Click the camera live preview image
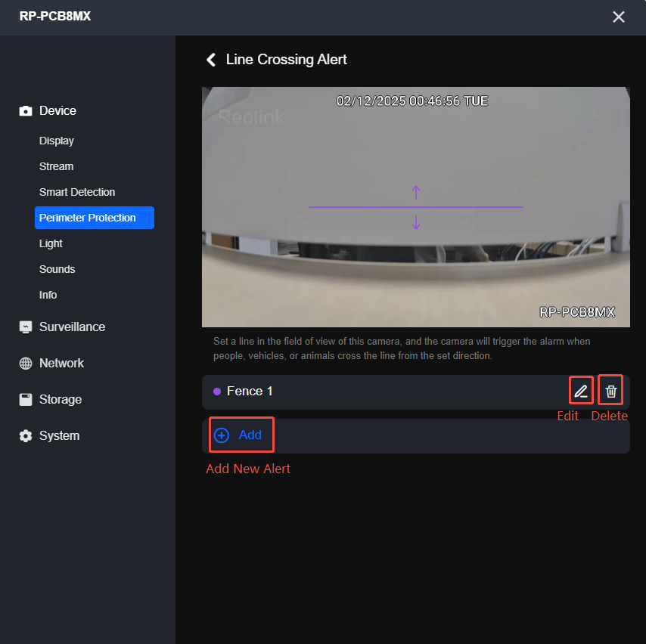This screenshot has width=646, height=644. [x=415, y=206]
